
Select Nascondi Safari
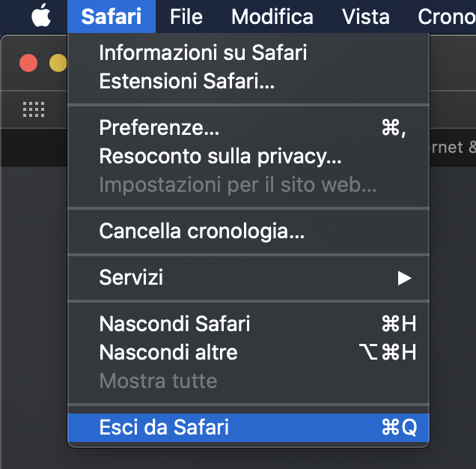(x=248, y=324)
